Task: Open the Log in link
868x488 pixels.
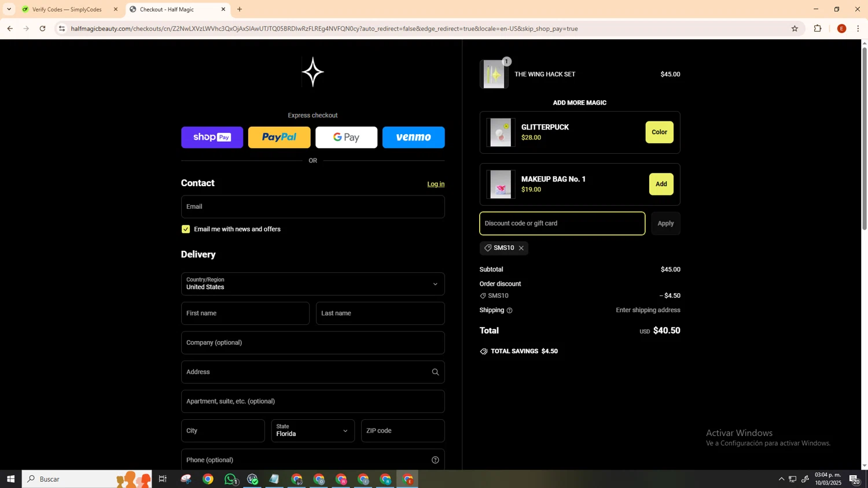Action: tap(436, 184)
